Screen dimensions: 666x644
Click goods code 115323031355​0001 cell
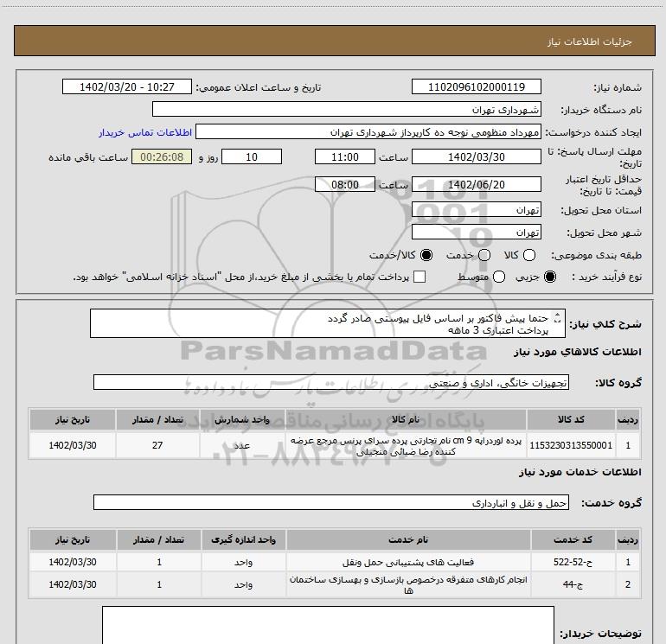click(x=571, y=445)
